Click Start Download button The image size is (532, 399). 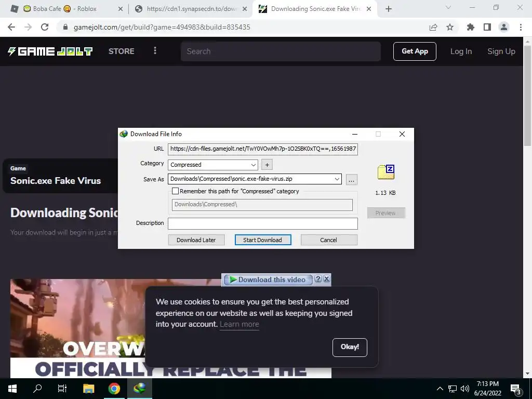point(262,240)
